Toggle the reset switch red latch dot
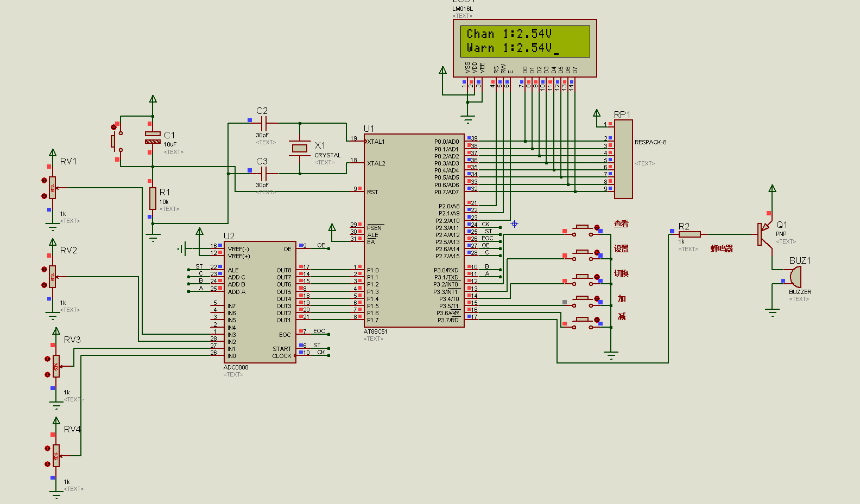 (x=113, y=127)
